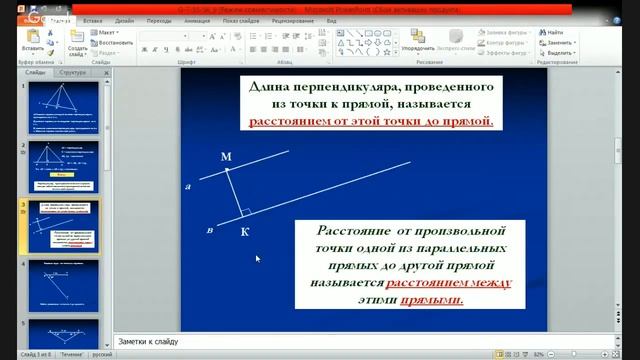The width and height of the screenshot is (640, 360).
Task: Click the bulleted list icon
Action: tap(254, 37)
